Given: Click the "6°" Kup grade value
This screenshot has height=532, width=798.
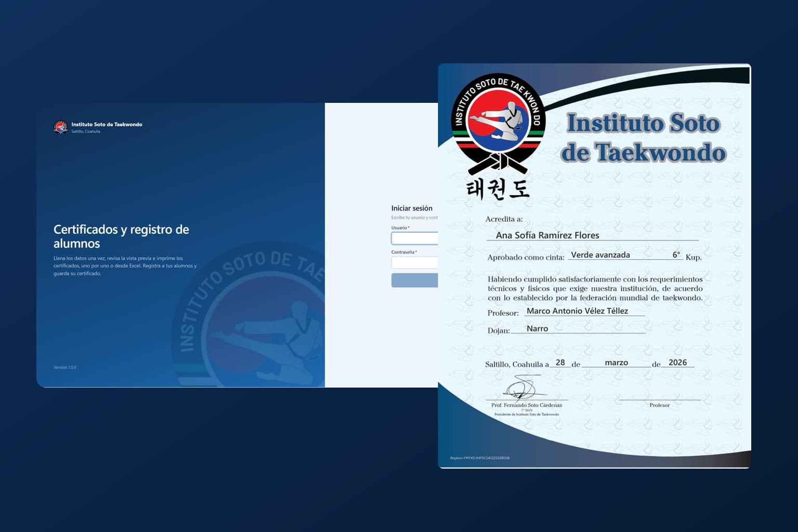Looking at the screenshot, I should point(676,255).
